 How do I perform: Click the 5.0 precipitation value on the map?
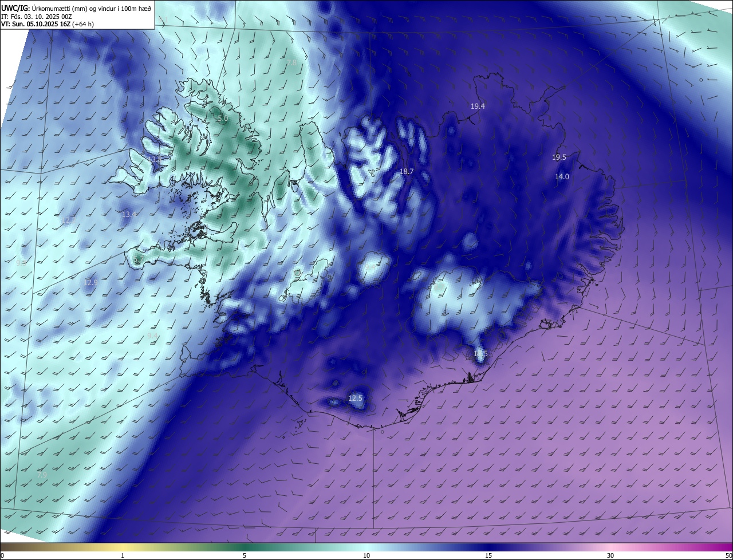coord(223,119)
